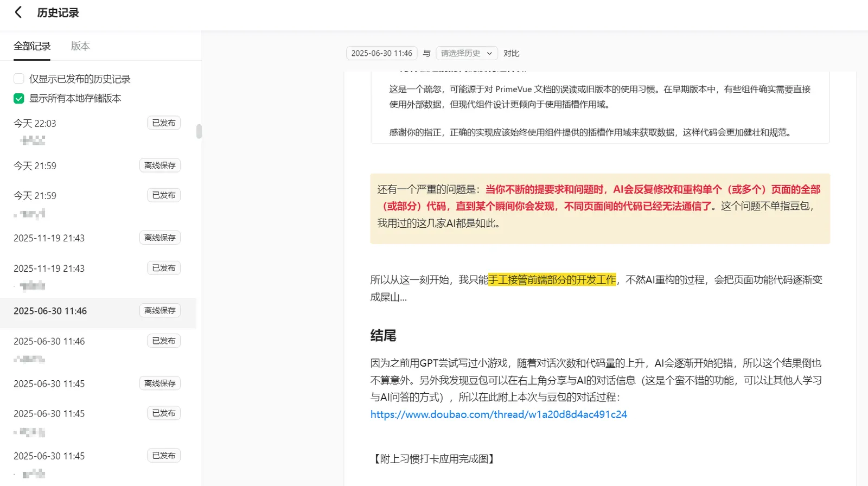
Task: Select first 2025-06-30 11:45 已发布 record
Action: pyautogui.click(x=98, y=421)
